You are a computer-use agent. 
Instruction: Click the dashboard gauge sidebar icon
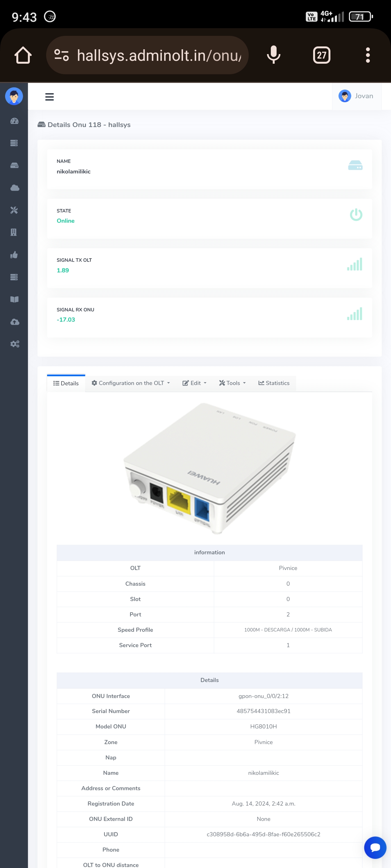click(x=14, y=121)
